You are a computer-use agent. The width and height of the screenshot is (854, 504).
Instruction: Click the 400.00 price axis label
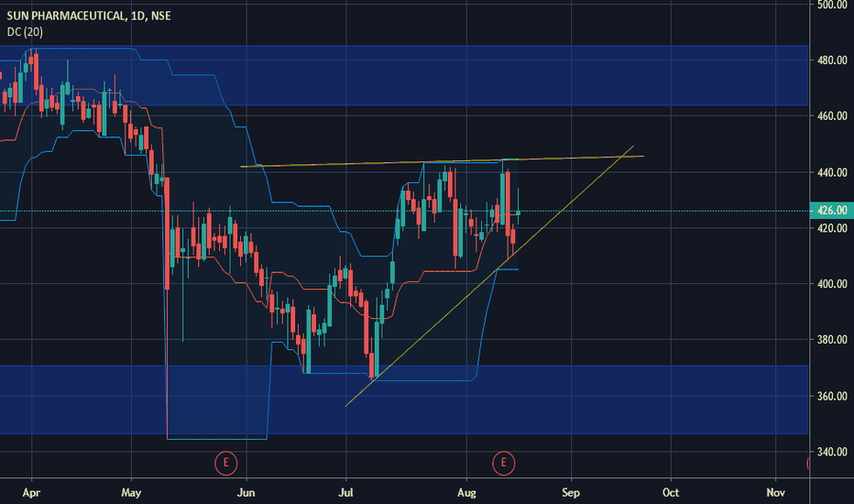pyautogui.click(x=832, y=284)
